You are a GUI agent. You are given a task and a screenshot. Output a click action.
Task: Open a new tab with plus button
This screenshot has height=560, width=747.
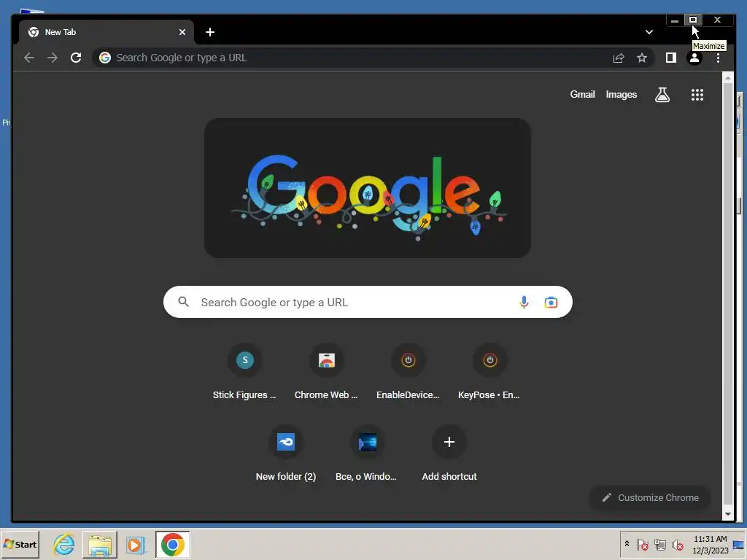(209, 32)
